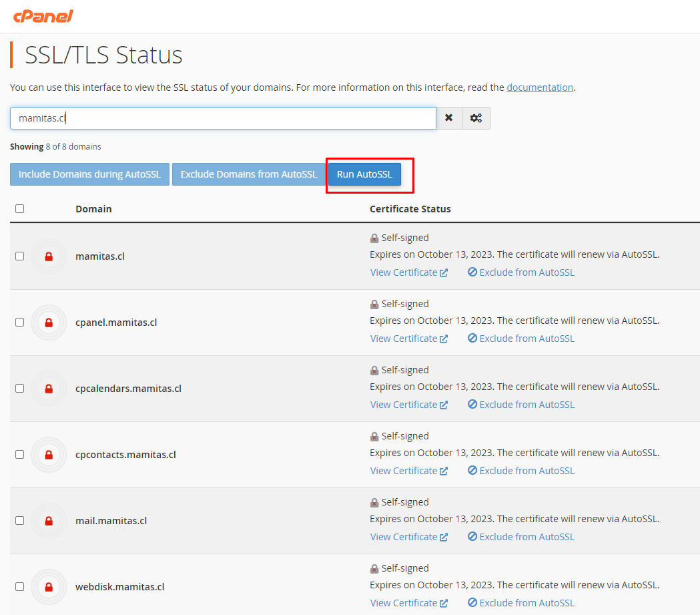
Task: Check the mamitas.cl row checkbox
Action: [19, 256]
